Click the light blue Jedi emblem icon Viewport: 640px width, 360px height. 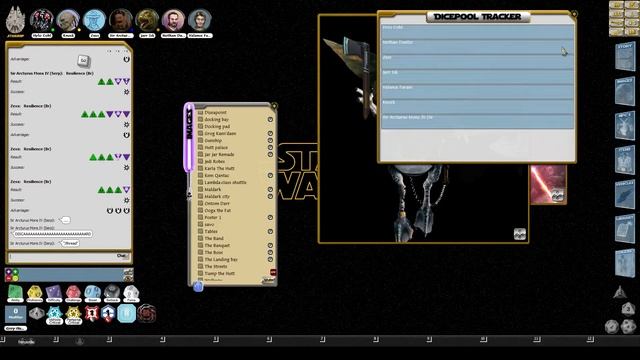(x=127, y=314)
